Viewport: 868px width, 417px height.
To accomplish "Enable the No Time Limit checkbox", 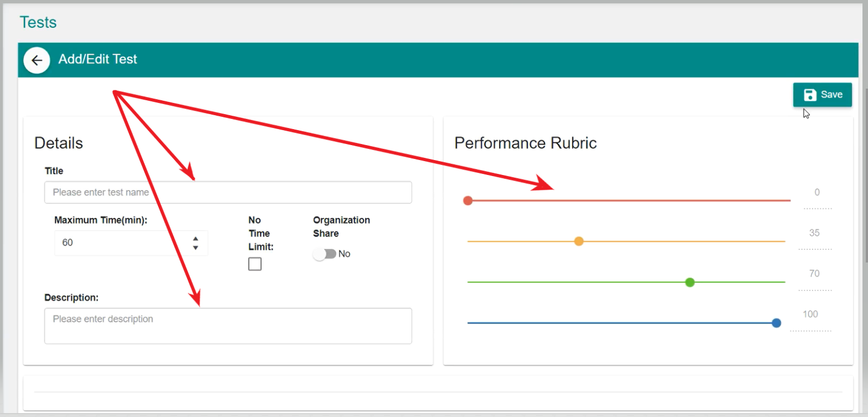I will (x=254, y=264).
